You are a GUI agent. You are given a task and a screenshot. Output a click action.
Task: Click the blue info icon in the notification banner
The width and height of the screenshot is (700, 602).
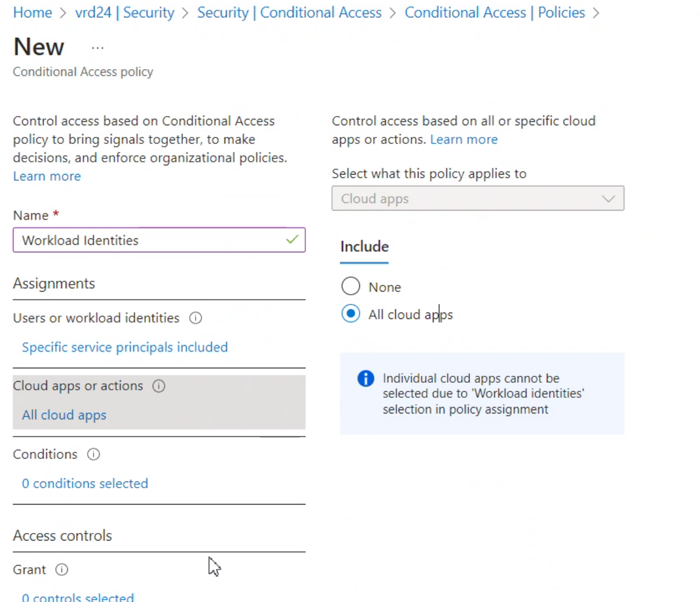tap(366, 379)
